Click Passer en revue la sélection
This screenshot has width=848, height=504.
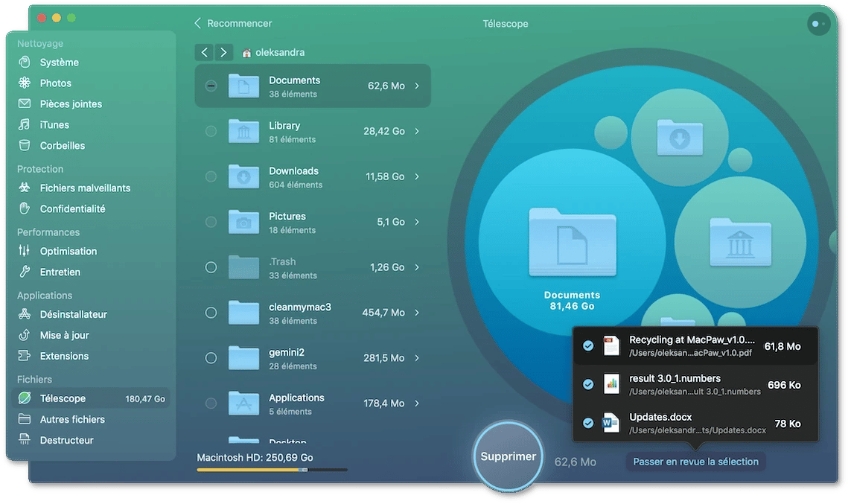point(695,462)
